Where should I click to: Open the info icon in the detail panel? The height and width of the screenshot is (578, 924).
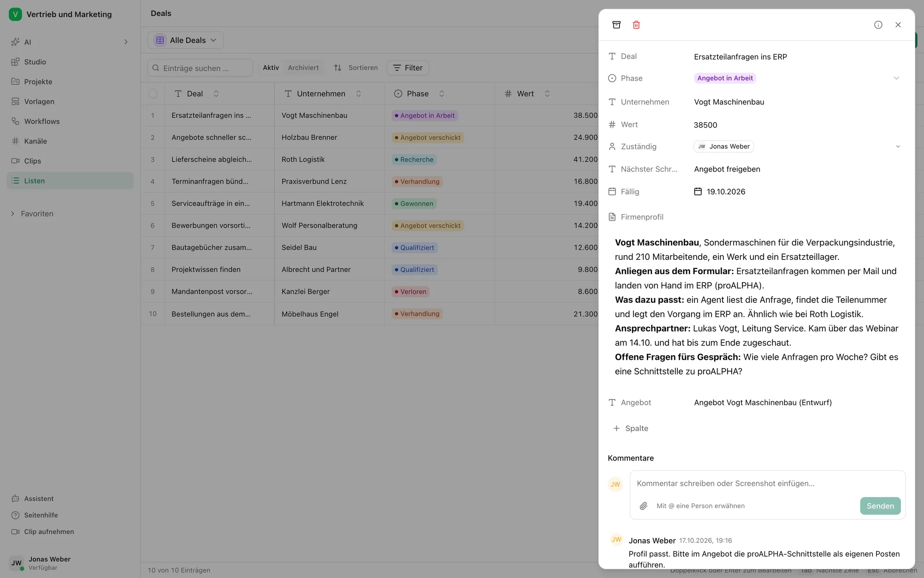[878, 25]
